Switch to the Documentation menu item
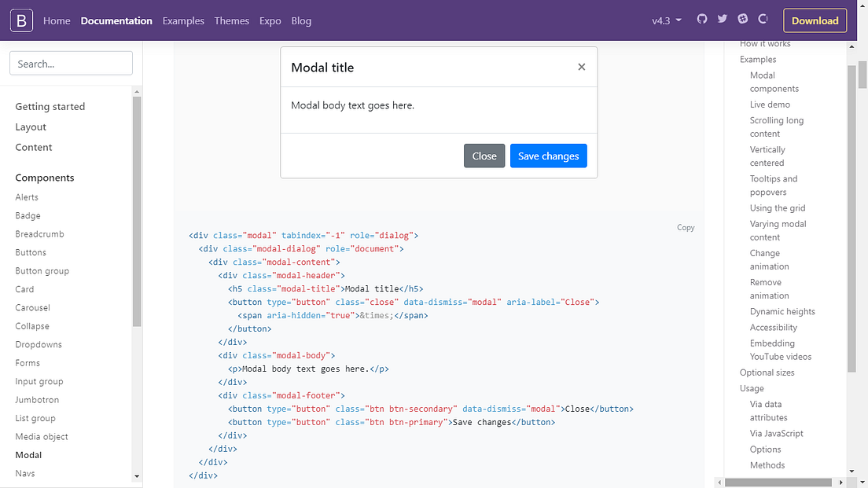Image resolution: width=868 pixels, height=488 pixels. (116, 20)
